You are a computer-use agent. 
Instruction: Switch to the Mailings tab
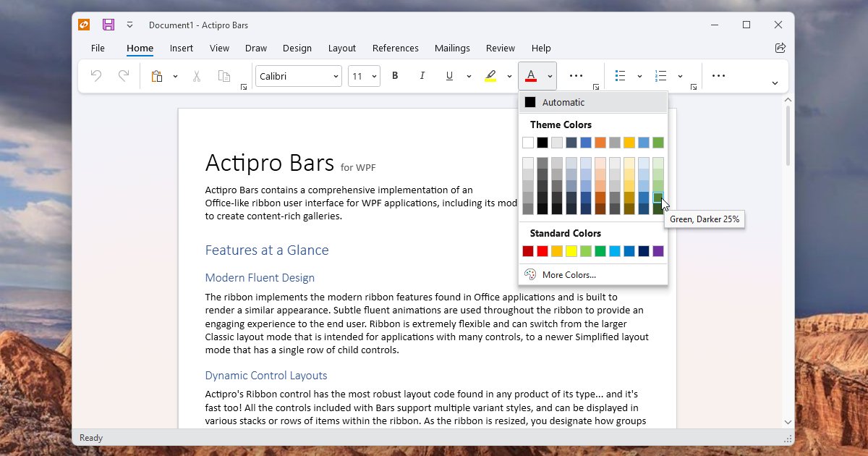[x=452, y=48]
